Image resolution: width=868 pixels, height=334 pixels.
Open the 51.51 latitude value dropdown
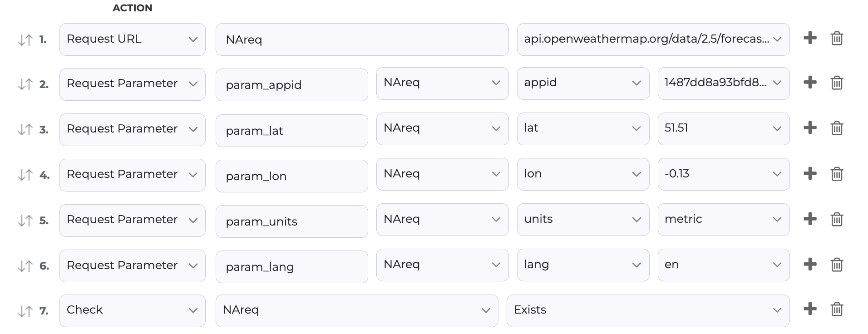[x=723, y=128]
